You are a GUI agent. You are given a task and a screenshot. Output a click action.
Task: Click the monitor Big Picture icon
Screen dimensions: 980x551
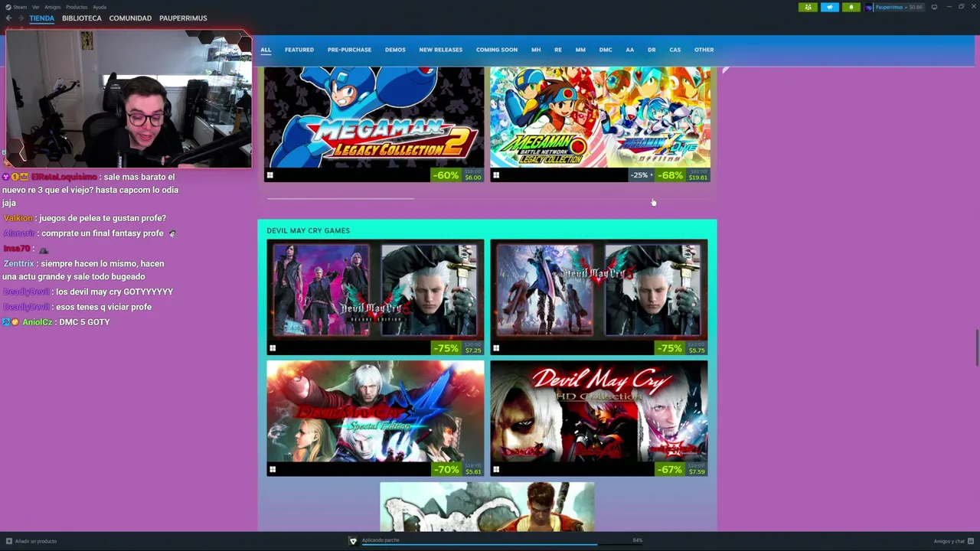tap(934, 7)
